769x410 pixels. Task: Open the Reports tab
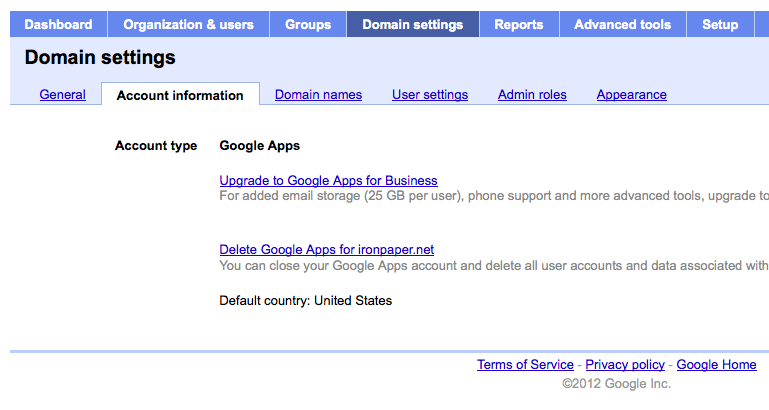[x=519, y=25]
